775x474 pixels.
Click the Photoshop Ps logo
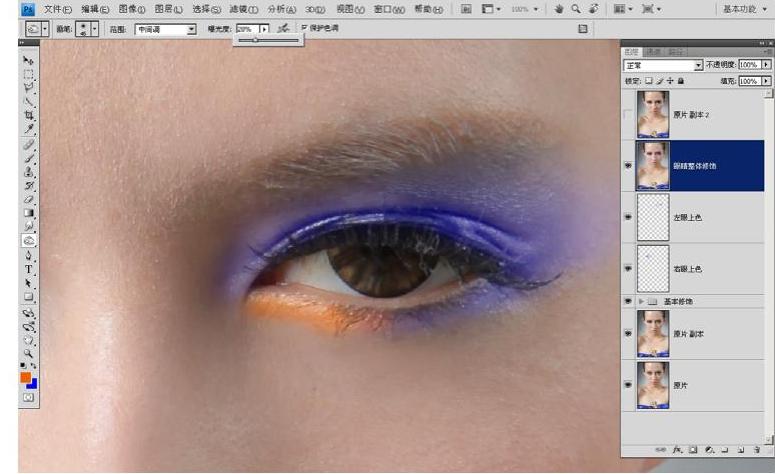click(28, 9)
